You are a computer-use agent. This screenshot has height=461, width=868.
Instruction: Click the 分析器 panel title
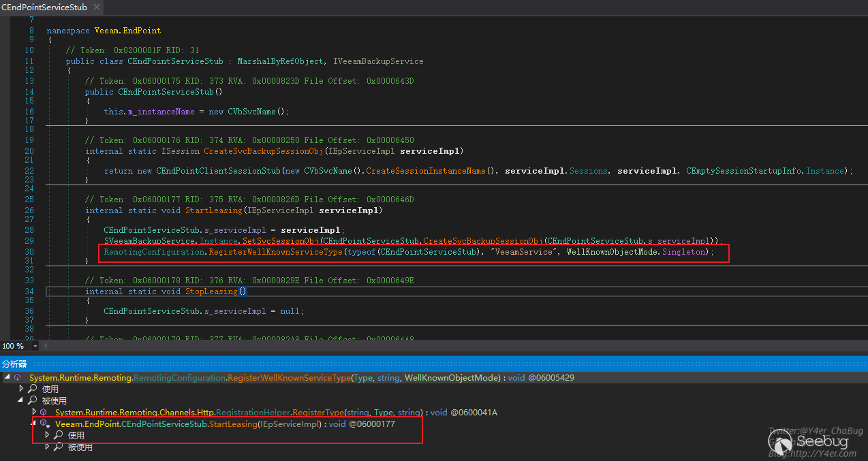[x=14, y=364]
